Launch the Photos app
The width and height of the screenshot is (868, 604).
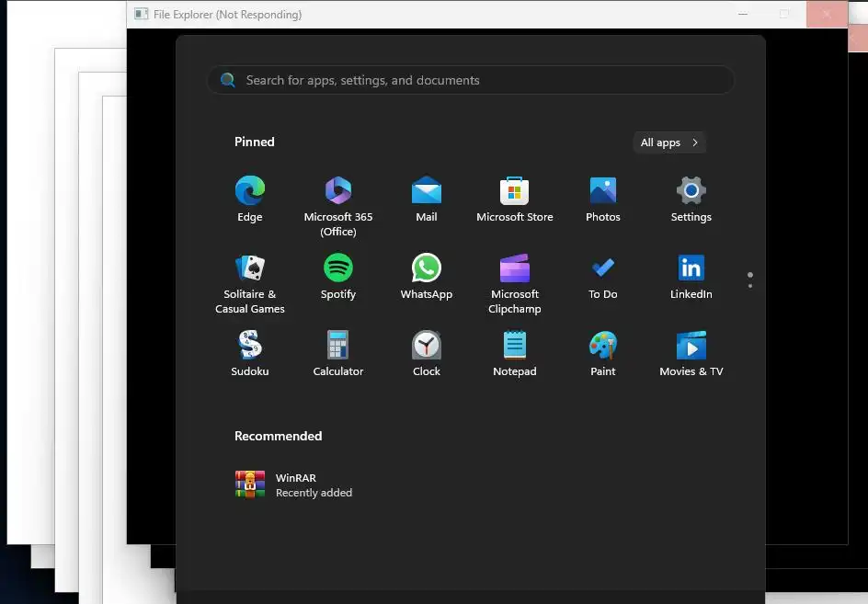coord(603,199)
